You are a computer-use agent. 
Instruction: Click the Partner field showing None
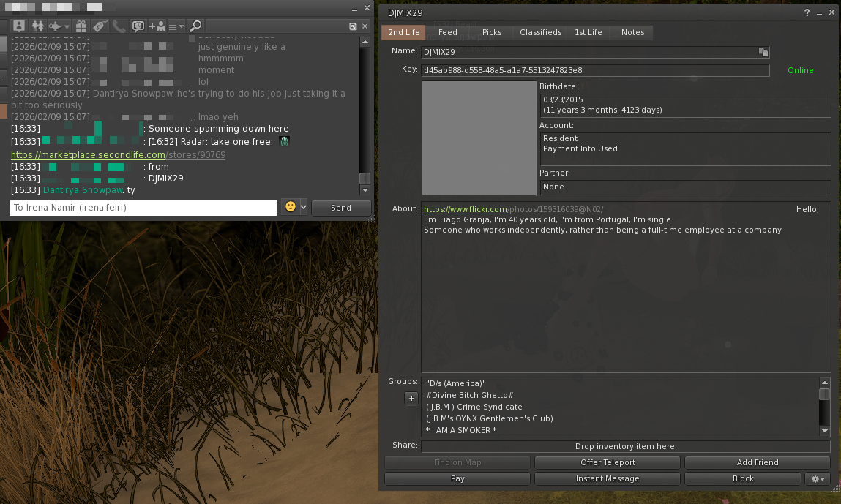[x=685, y=187]
